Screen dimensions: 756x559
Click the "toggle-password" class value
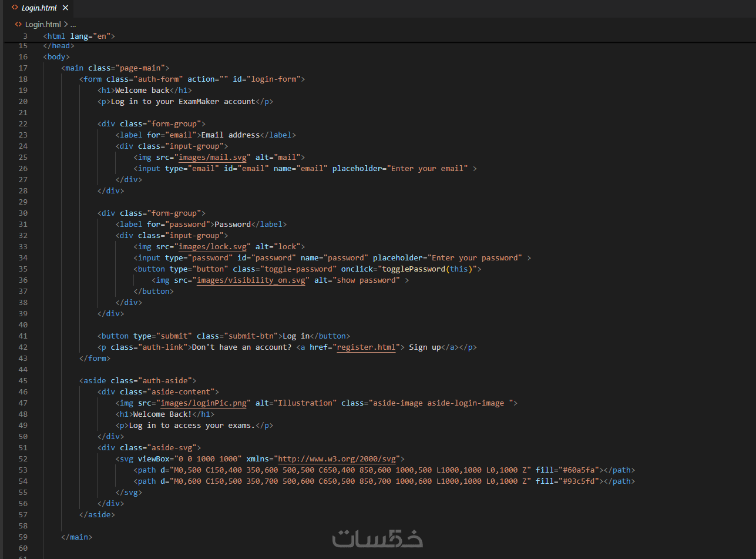point(298,269)
